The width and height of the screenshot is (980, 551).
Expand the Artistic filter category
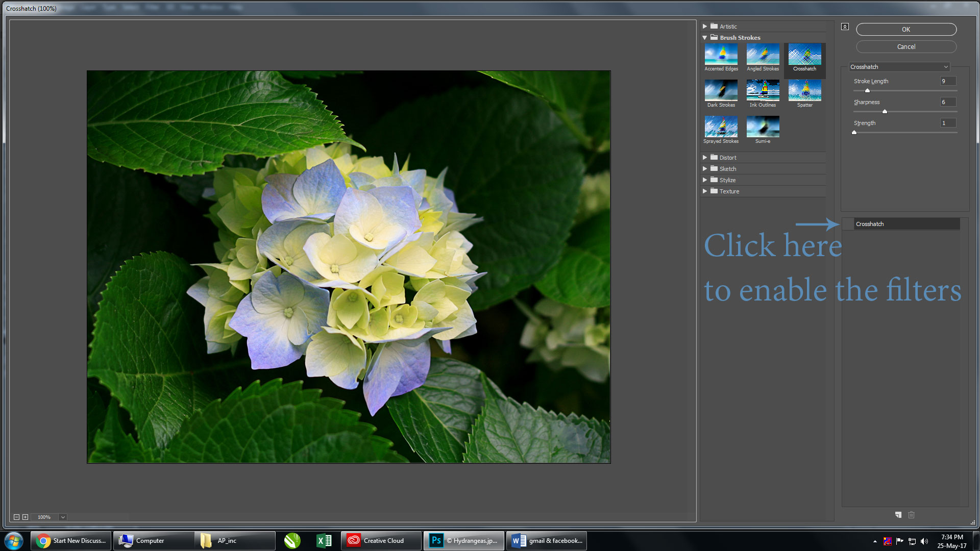(x=705, y=26)
